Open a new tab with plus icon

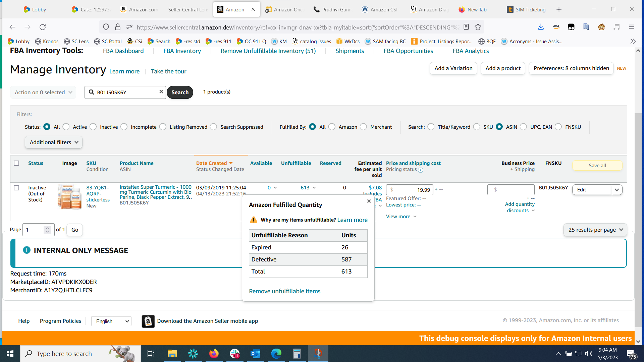click(x=559, y=9)
